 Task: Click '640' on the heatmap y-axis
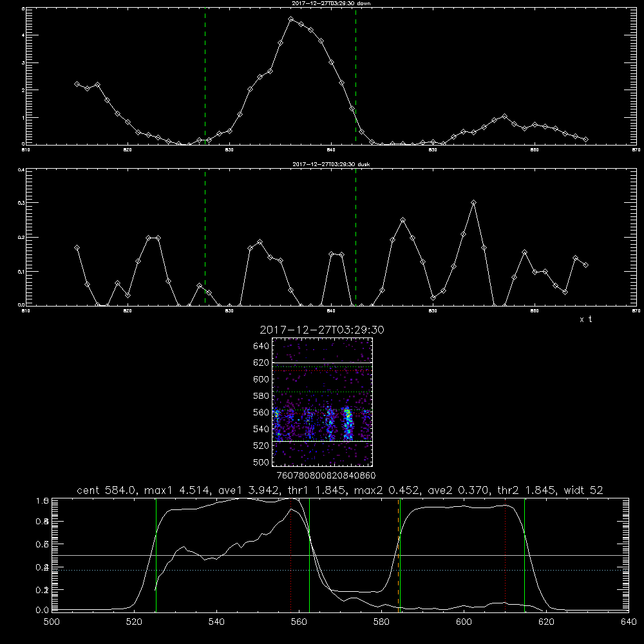click(x=261, y=346)
